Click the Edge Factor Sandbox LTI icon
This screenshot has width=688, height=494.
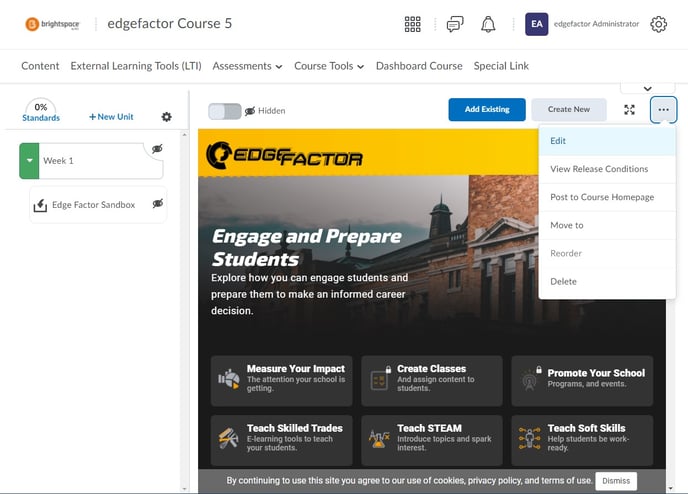pyautogui.click(x=40, y=205)
